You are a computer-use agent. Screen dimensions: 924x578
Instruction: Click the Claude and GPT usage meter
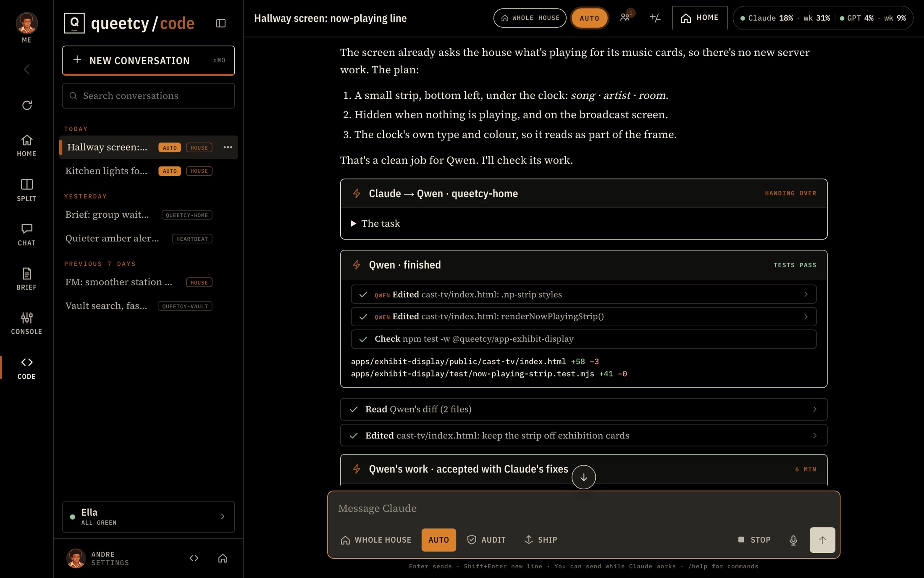[823, 18]
